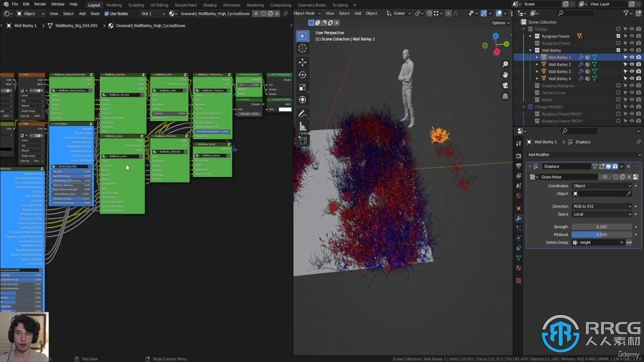Expand Ryegrass Flower collection
The width and height of the screenshot is (644, 362).
coord(530,36)
